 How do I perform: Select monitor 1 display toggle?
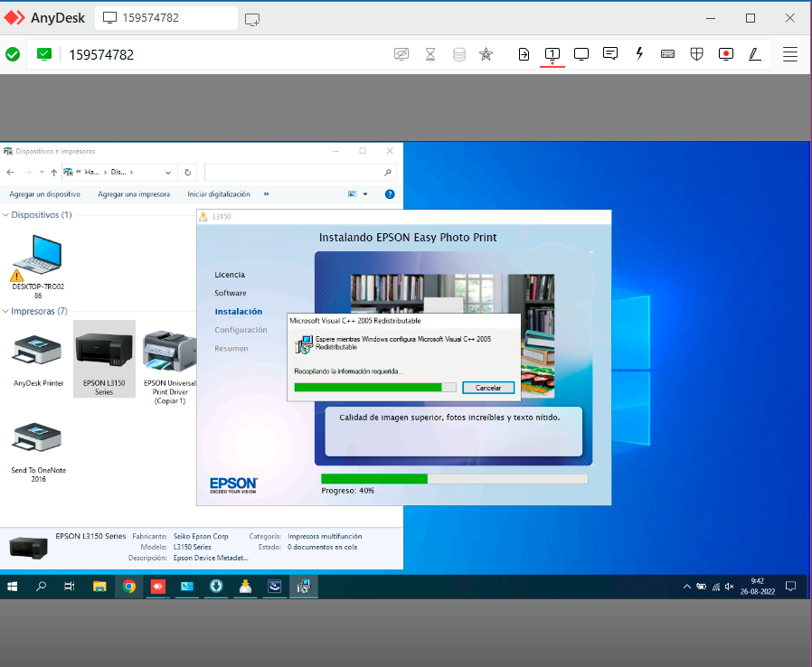[x=552, y=54]
